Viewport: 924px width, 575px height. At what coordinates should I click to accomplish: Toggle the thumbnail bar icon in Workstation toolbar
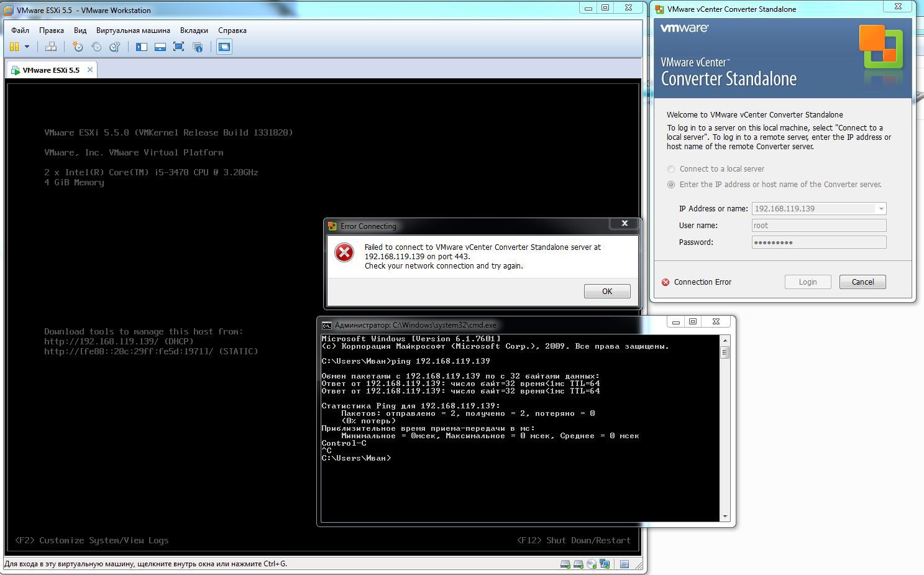[x=160, y=47]
